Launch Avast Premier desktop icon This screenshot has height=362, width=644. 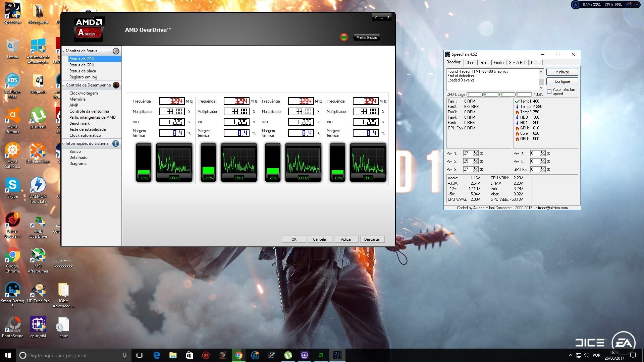[x=12, y=121]
